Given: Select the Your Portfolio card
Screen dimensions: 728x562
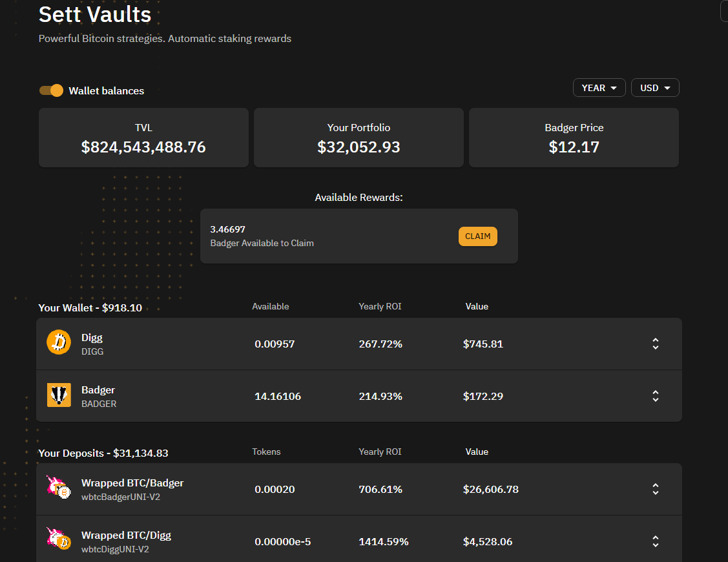Looking at the screenshot, I should (x=359, y=138).
